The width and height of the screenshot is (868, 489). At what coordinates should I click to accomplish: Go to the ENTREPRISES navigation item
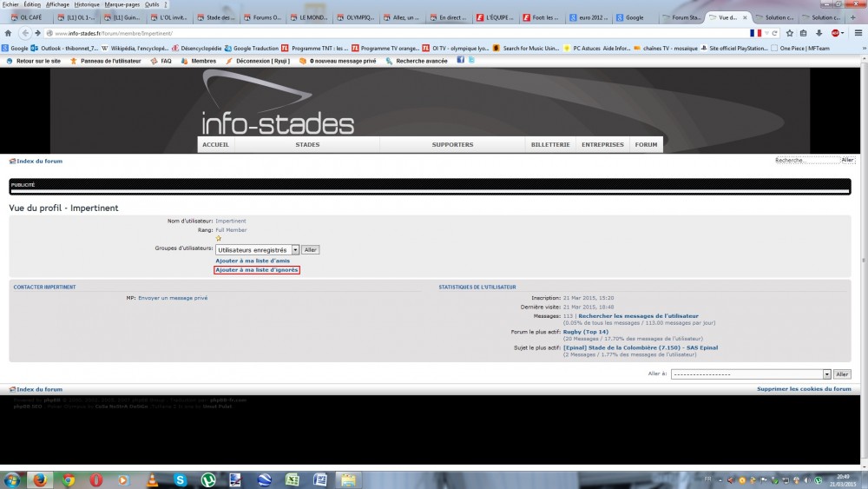coord(602,144)
